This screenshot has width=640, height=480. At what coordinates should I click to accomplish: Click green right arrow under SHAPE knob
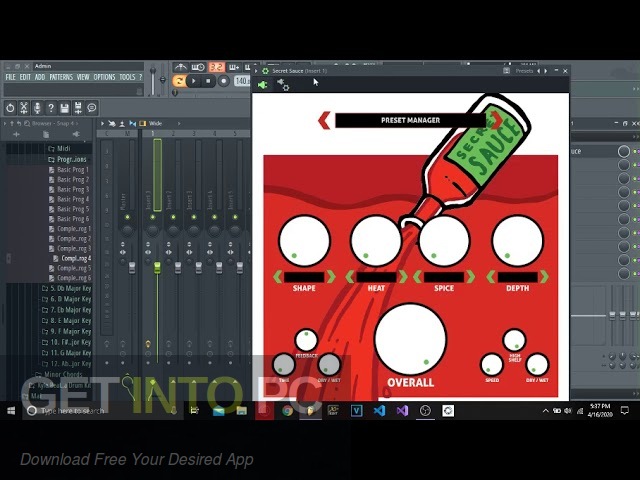(x=331, y=277)
